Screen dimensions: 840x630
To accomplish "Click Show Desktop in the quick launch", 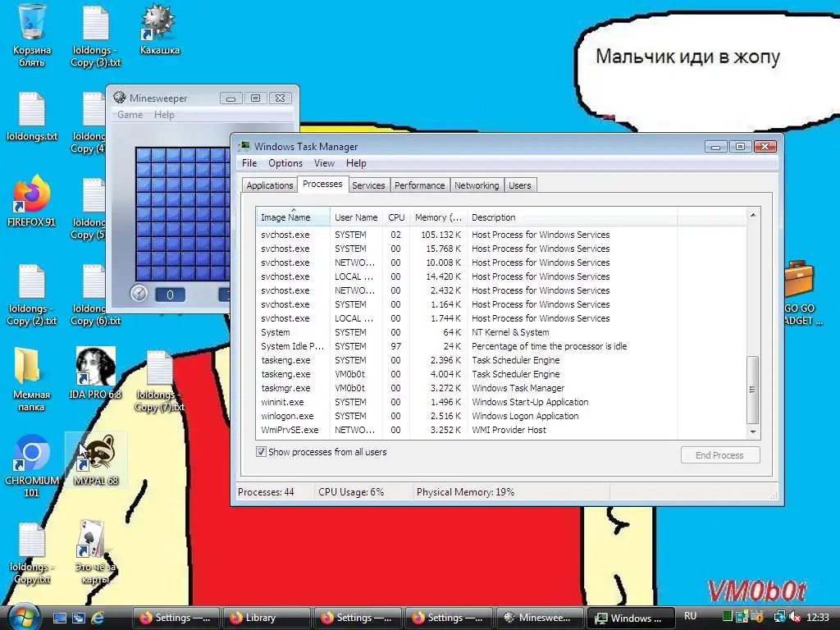I will point(59,618).
